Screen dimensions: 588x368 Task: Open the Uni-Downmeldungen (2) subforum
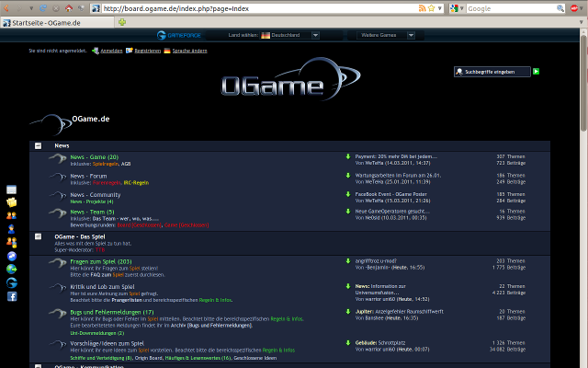97,333
